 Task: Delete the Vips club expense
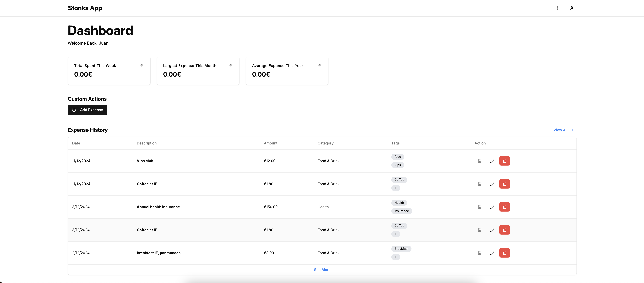pos(504,161)
